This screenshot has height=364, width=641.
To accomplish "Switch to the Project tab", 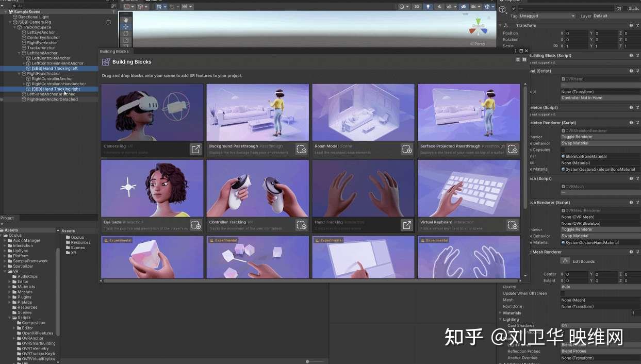I will 8,218.
